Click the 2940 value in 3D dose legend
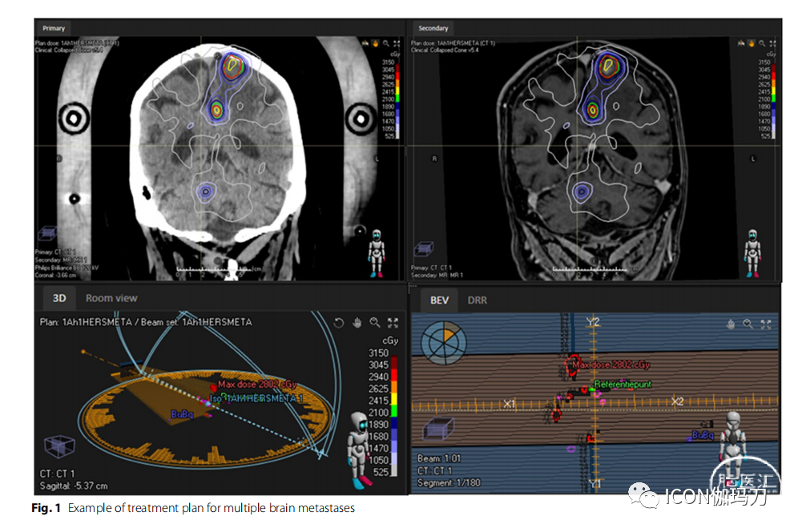This screenshot has height=532, width=794. tap(378, 377)
